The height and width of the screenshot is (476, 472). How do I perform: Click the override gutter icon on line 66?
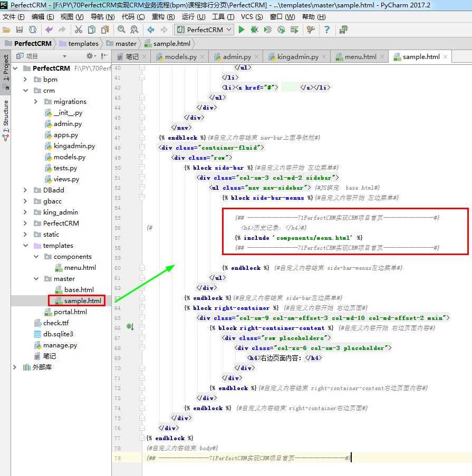tap(130, 327)
